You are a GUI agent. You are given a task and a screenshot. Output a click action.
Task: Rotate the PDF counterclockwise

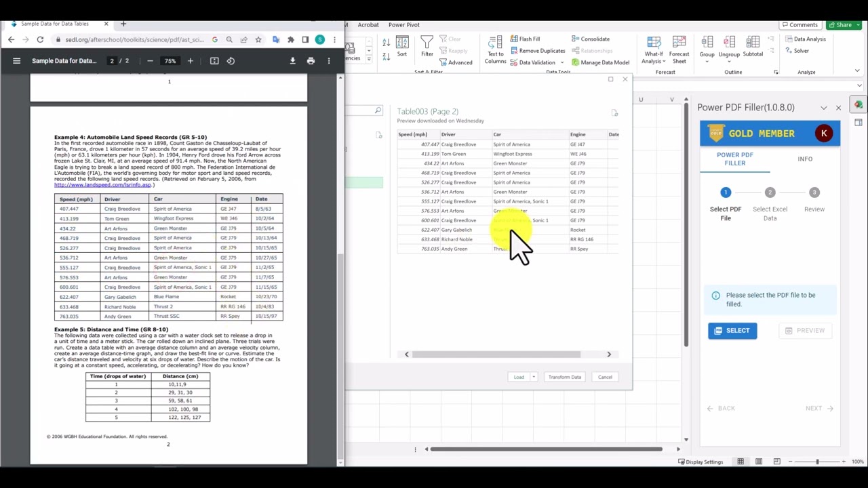pyautogui.click(x=231, y=61)
